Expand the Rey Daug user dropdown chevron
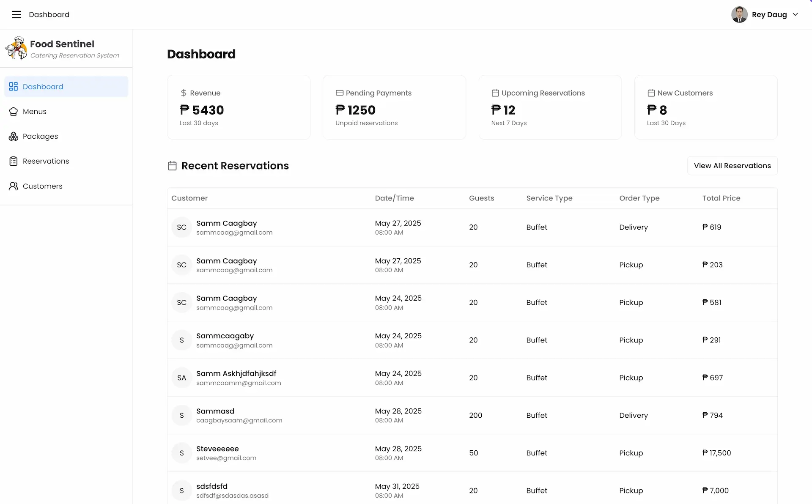Image resolution: width=812 pixels, height=504 pixels. 795,14
